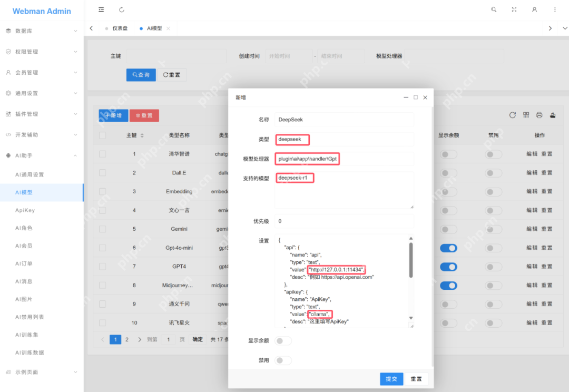The image size is (569, 392).
Task: Expand the 数据库 sidebar menu
Action: [x=42, y=31]
